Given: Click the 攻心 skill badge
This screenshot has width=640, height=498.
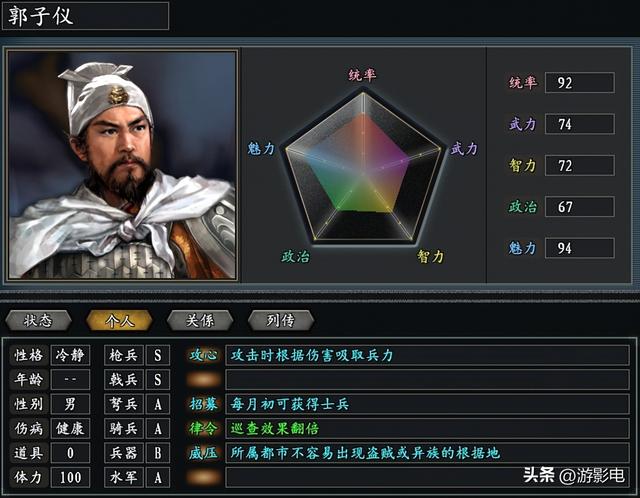Looking at the screenshot, I should (204, 355).
